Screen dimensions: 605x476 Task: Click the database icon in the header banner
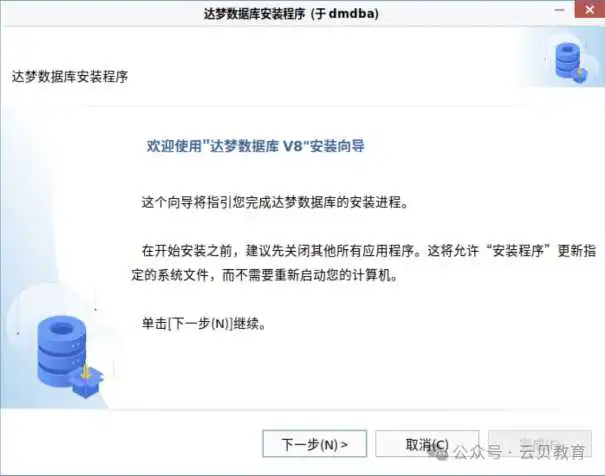[571, 62]
